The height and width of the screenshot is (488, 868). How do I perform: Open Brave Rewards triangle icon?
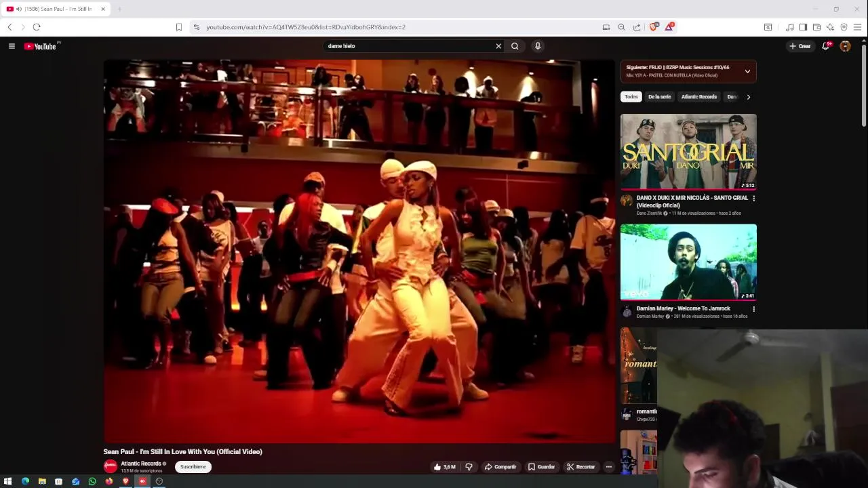(669, 27)
